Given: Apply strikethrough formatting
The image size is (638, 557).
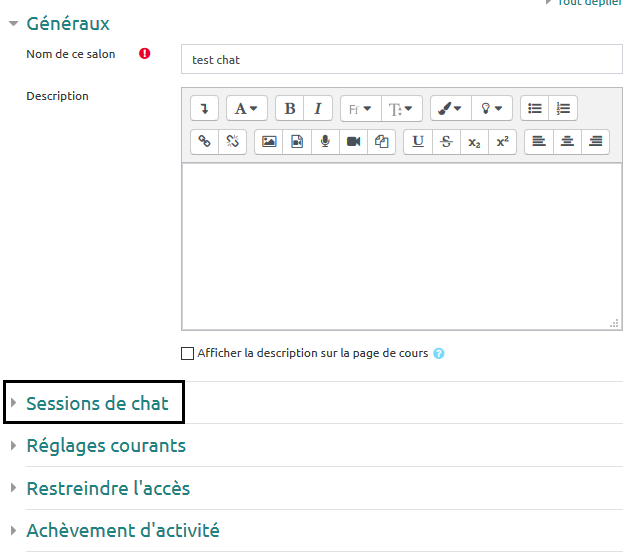Looking at the screenshot, I should 446,142.
